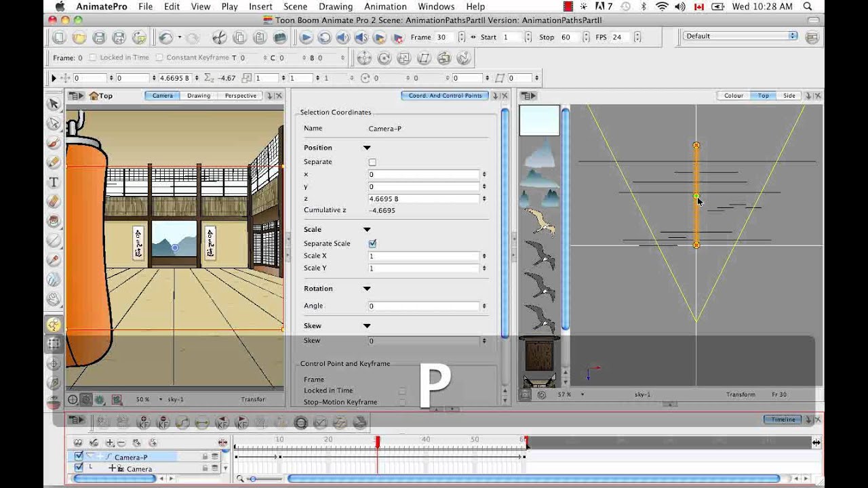
Task: Open a scene with the folder icon
Action: pos(79,37)
